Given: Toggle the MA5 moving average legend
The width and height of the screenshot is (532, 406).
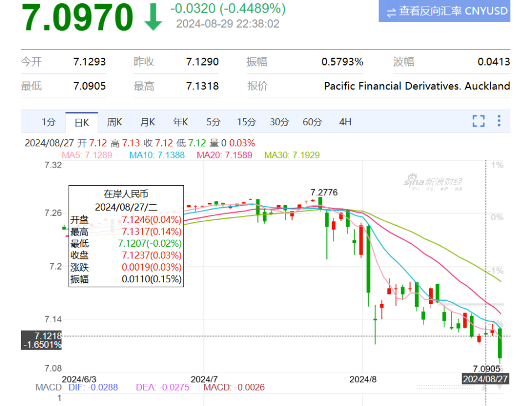Looking at the screenshot, I should point(87,155).
